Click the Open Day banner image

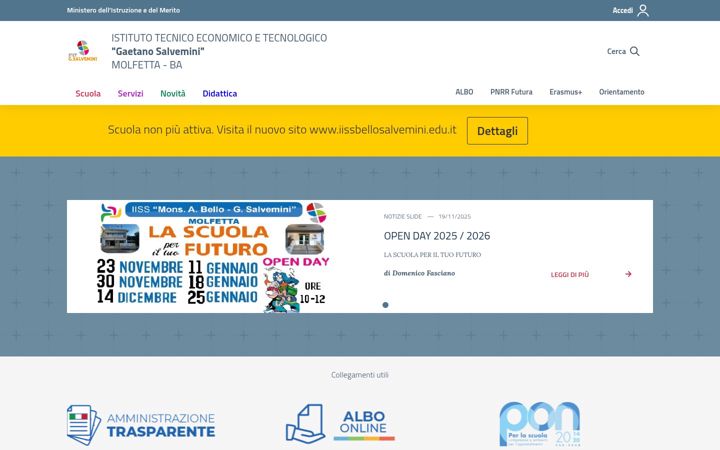coord(214,257)
